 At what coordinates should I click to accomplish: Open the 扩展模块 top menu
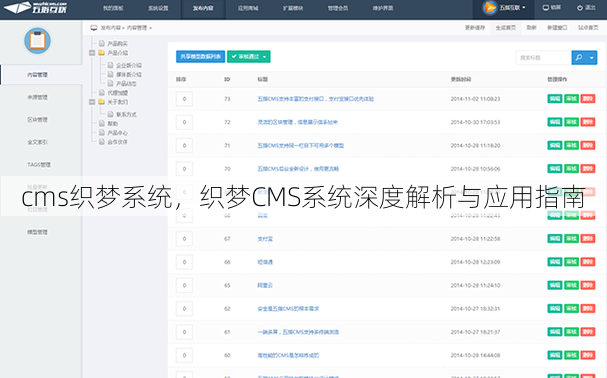coord(293,8)
